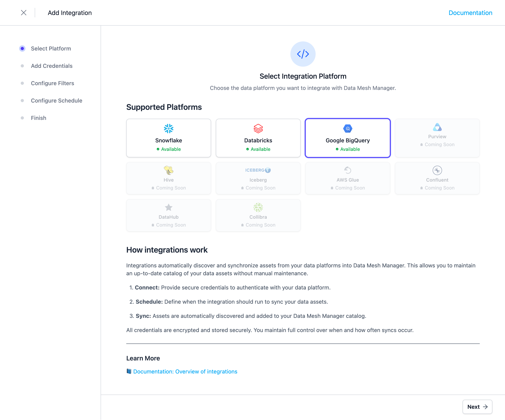Viewport: 505px width, 420px height.
Task: Open the Documentation link in the header
Action: click(x=470, y=12)
